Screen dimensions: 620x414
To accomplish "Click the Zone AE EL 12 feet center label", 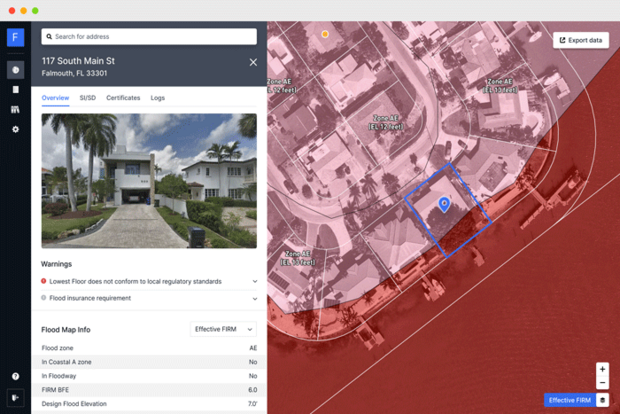I will 386,122.
